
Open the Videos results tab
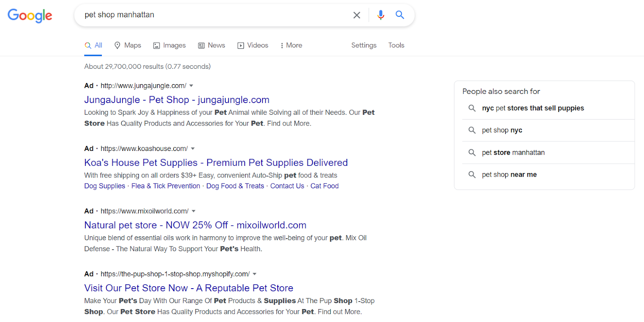point(253,45)
